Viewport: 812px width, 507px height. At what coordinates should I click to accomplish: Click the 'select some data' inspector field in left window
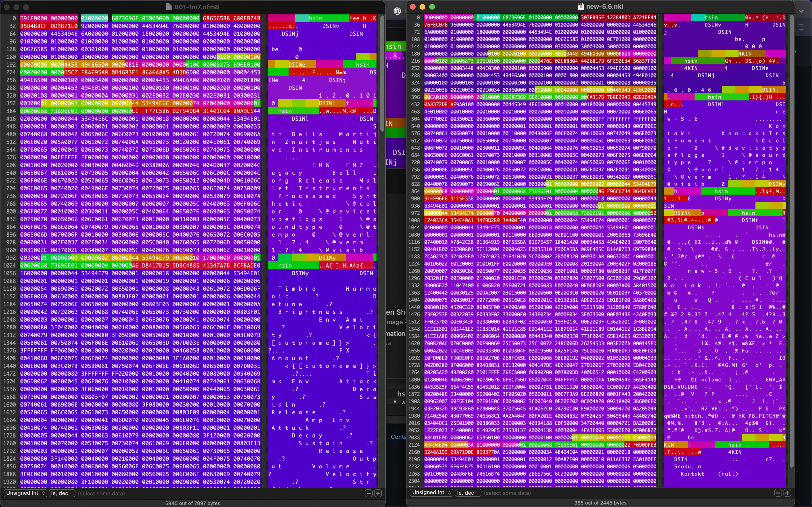(101, 493)
